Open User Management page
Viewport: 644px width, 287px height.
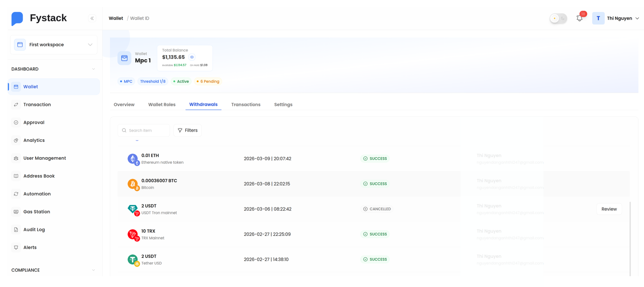pos(44,158)
